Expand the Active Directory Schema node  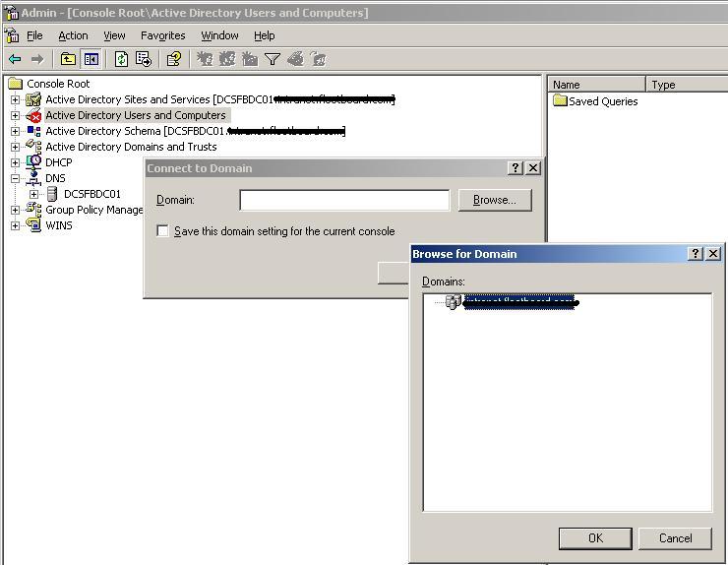click(16, 131)
